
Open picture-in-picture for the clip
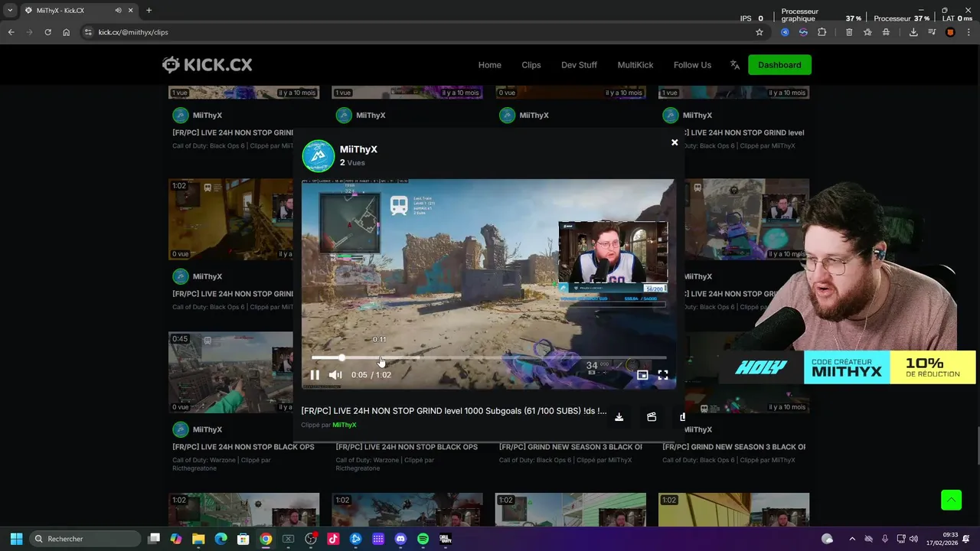tap(642, 375)
